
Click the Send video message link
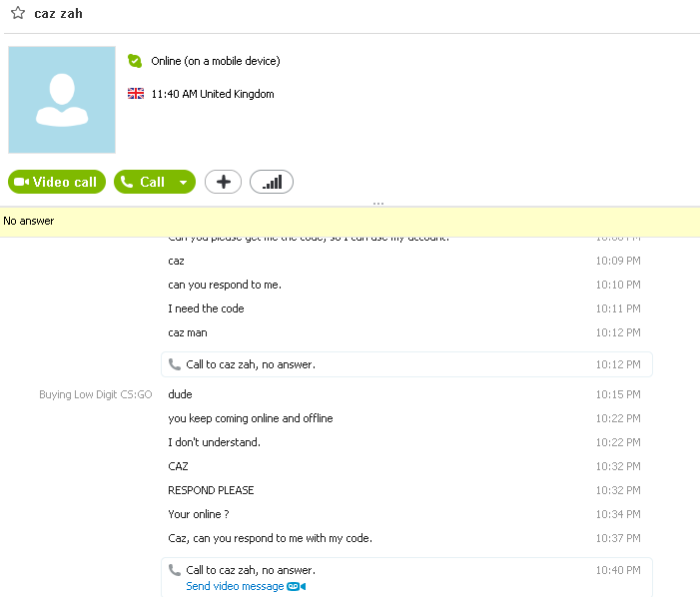pos(235,586)
